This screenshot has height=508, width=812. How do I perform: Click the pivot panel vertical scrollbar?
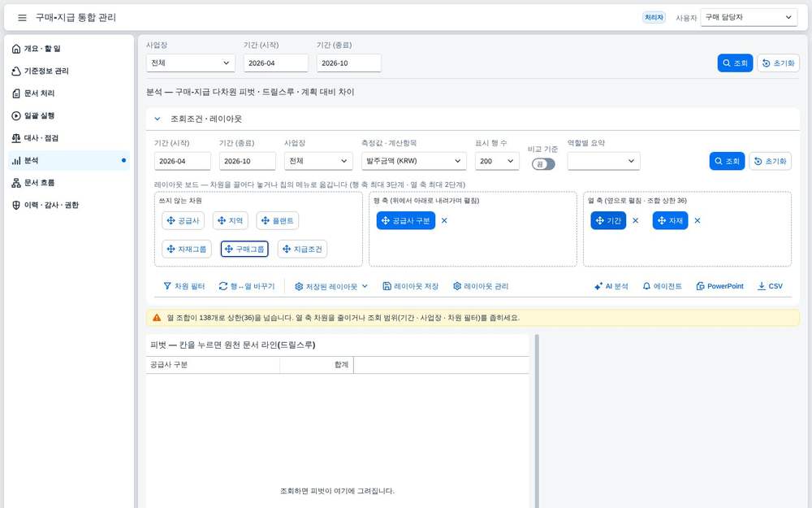coord(537,421)
